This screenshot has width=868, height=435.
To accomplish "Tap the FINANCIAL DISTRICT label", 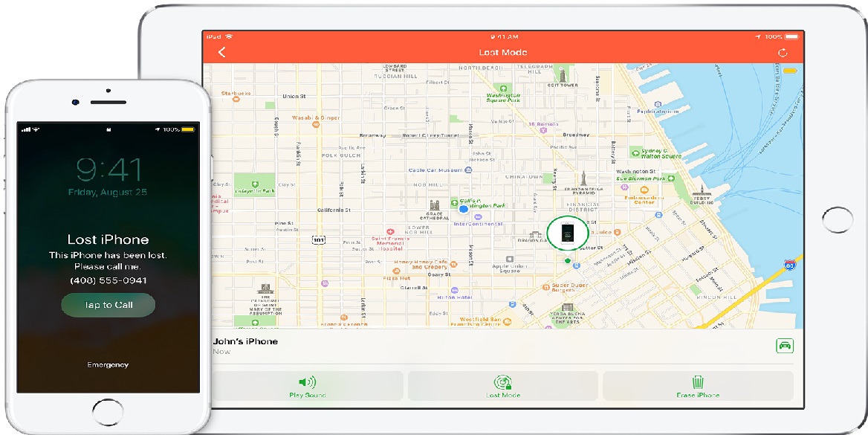I will tap(584, 207).
